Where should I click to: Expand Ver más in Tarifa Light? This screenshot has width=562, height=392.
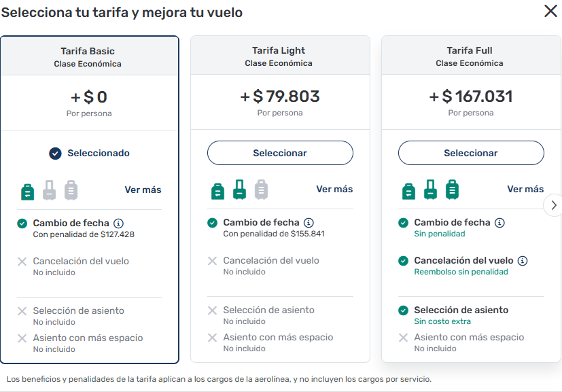[x=334, y=190]
